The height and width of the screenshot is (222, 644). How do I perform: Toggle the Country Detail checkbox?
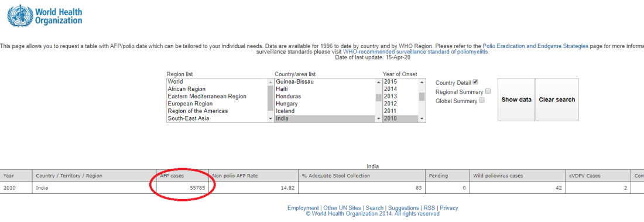[x=475, y=82]
